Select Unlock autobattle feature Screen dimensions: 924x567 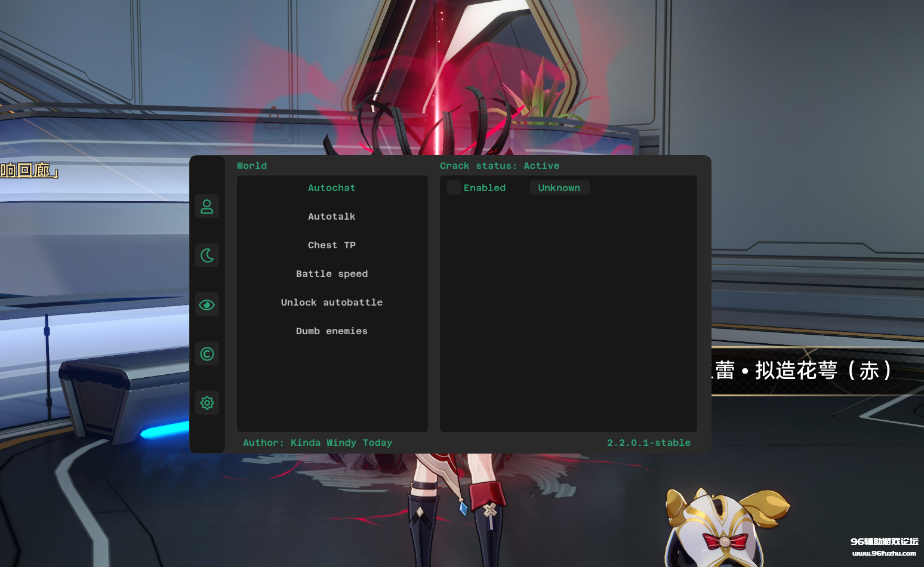(332, 303)
